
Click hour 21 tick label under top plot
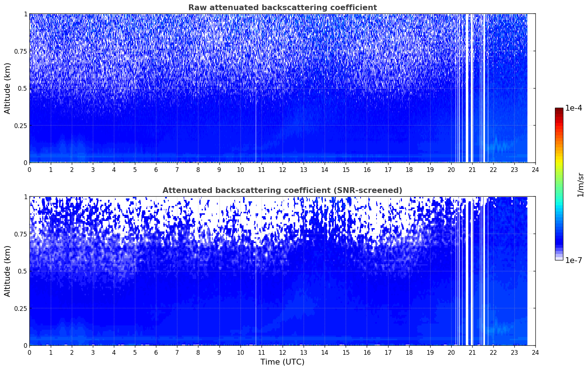tap(472, 169)
